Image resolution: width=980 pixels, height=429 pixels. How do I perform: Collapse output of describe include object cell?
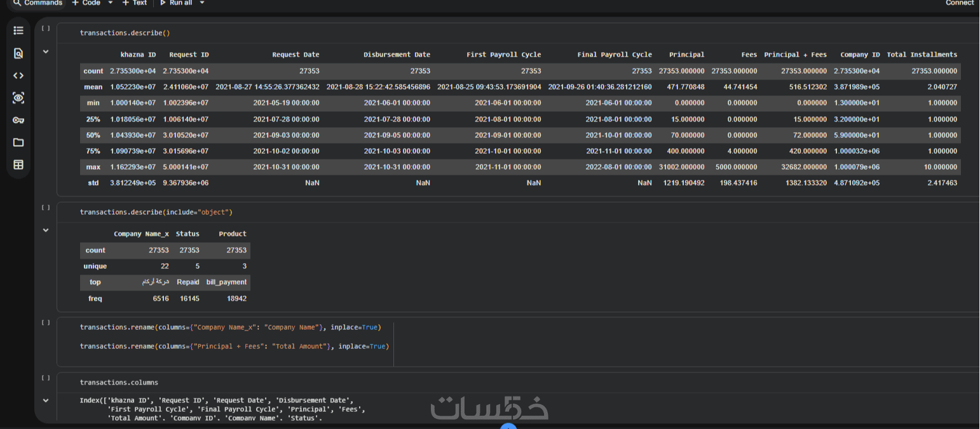tap(46, 230)
